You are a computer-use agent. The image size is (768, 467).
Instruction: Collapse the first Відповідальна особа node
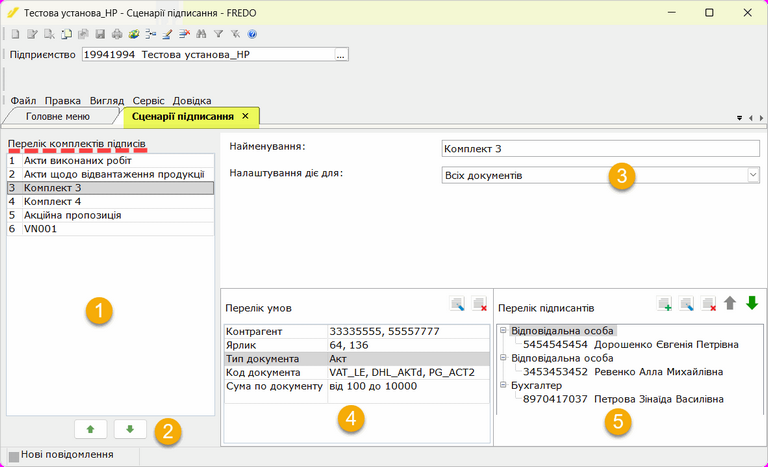(503, 331)
